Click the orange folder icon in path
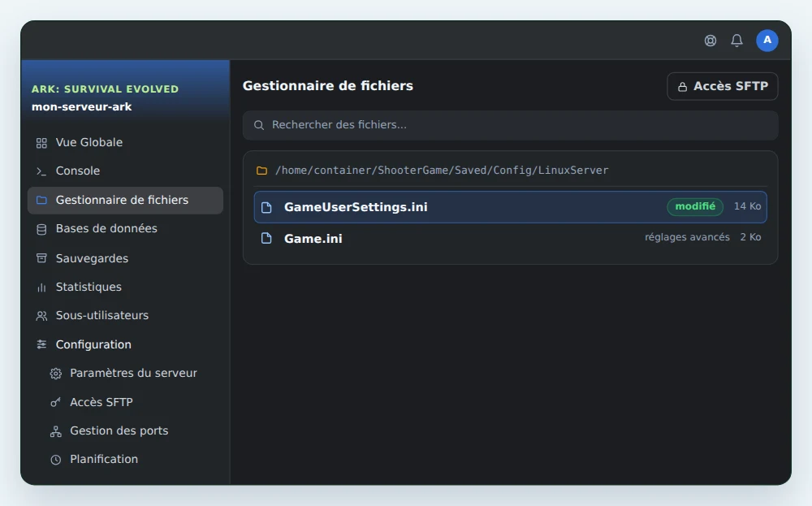This screenshot has height=506, width=812. click(262, 171)
